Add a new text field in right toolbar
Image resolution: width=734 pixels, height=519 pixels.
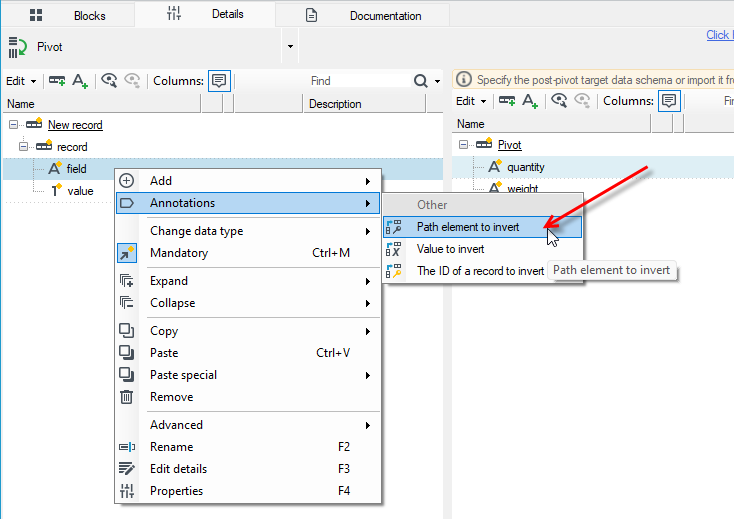click(530, 101)
